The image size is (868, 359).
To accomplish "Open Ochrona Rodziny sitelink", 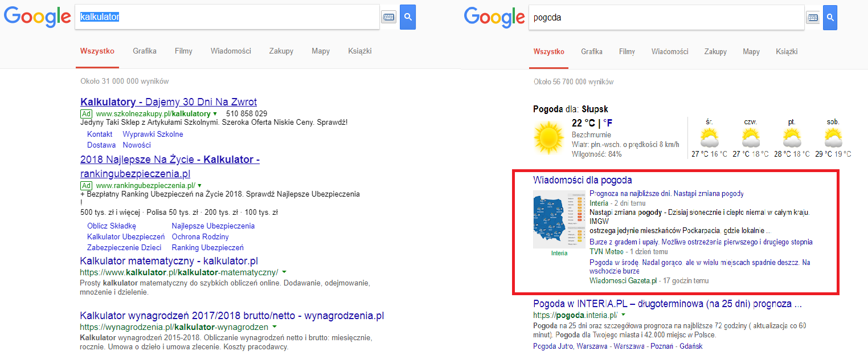I will coord(200,236).
